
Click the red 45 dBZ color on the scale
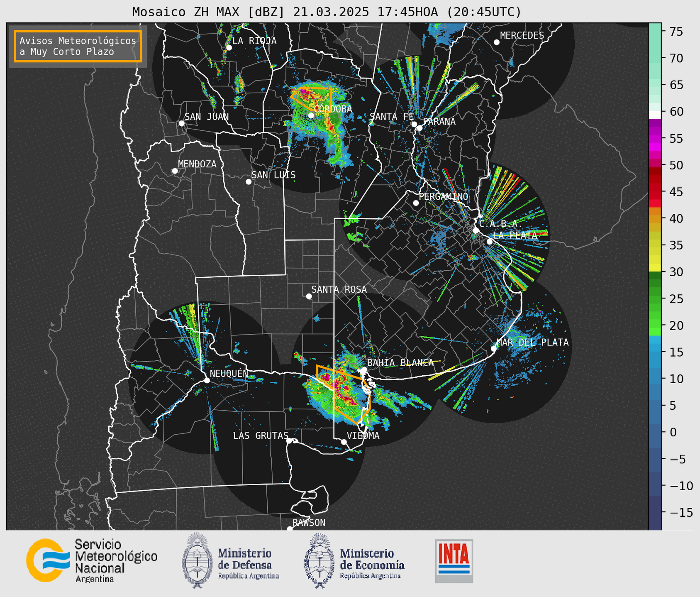[x=655, y=192]
